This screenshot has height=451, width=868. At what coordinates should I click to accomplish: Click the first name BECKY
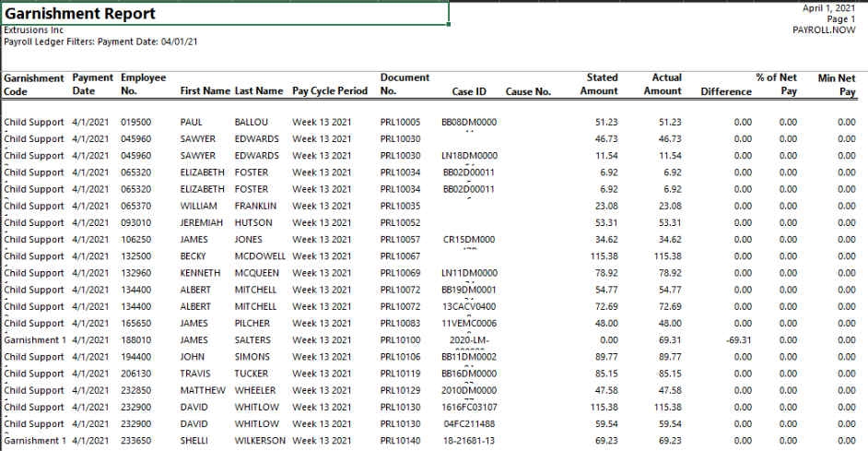click(x=193, y=256)
